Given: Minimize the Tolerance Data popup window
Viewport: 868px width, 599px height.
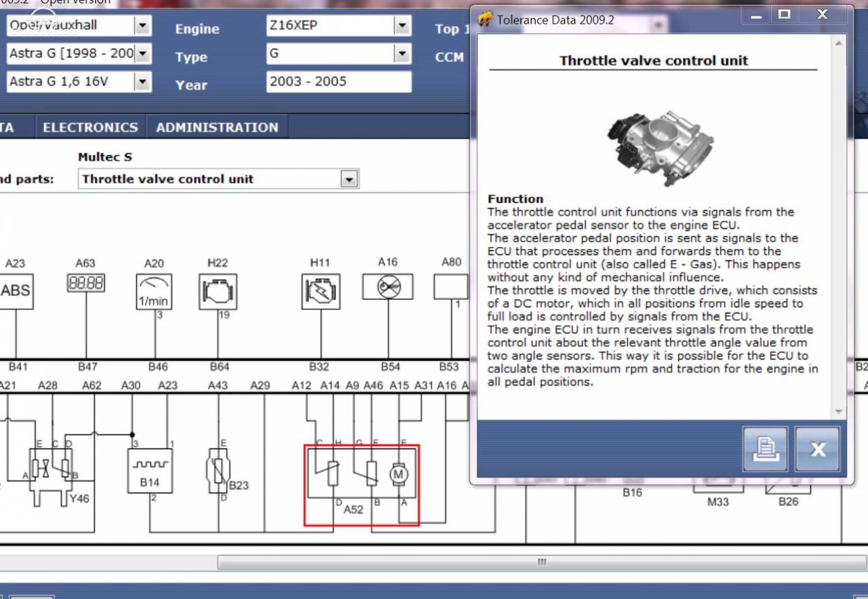Looking at the screenshot, I should tap(757, 15).
